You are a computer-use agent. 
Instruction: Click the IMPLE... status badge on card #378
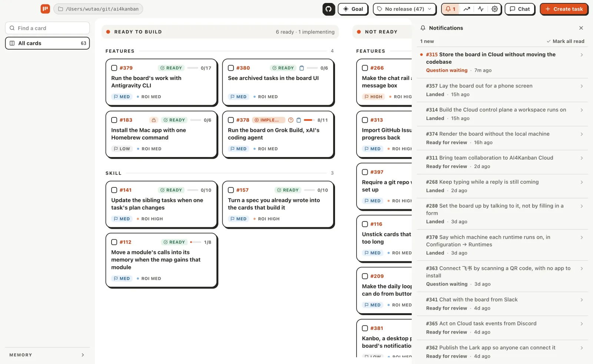coord(268,120)
